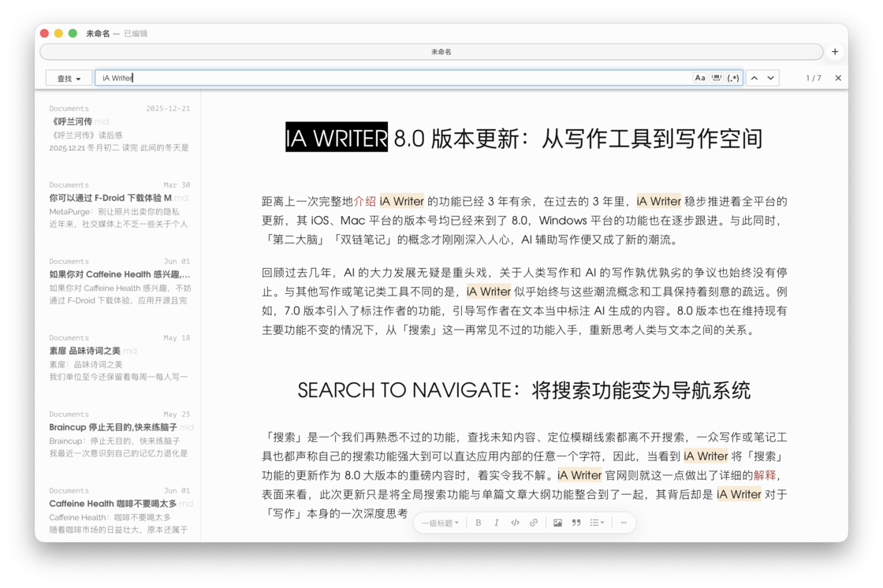The image size is (883, 588).
Task: Jump to previous search match
Action: pyautogui.click(x=754, y=78)
